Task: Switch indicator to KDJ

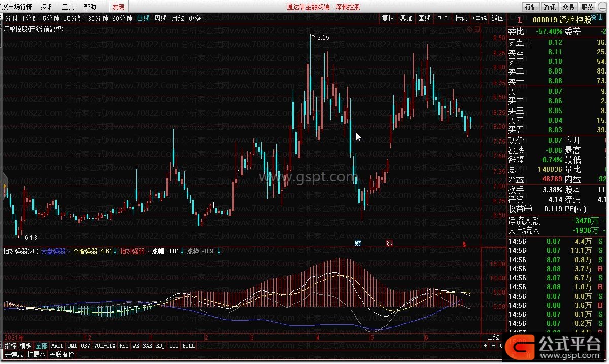Action: [x=161, y=346]
